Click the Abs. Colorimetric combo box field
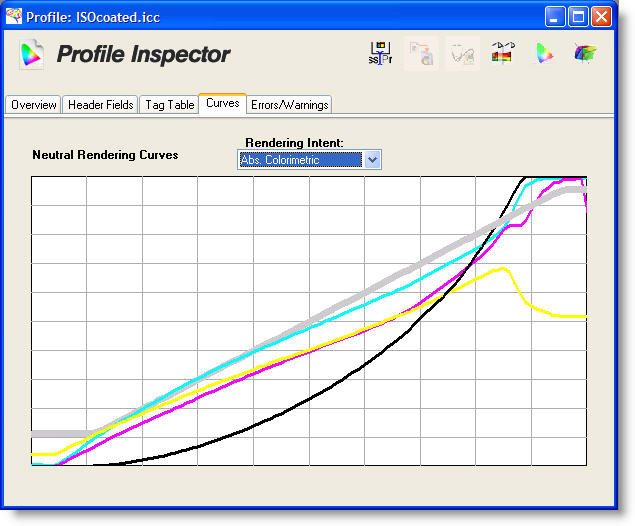The height and width of the screenshot is (526, 635). pos(299,159)
